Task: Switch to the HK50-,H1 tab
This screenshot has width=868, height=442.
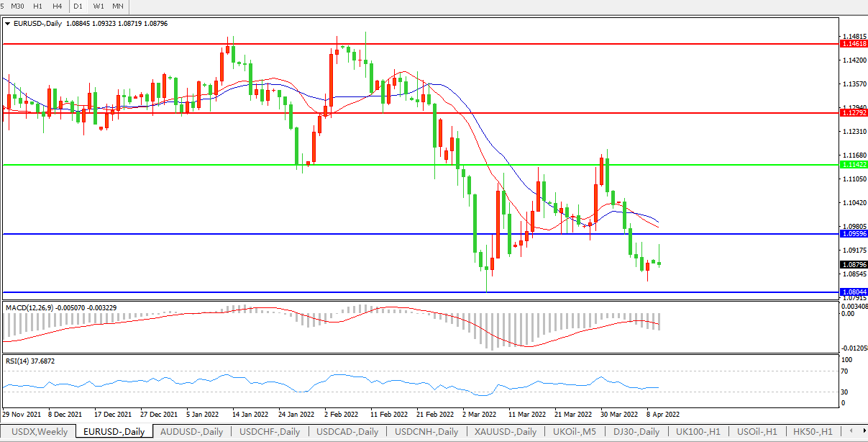Action: click(x=813, y=432)
